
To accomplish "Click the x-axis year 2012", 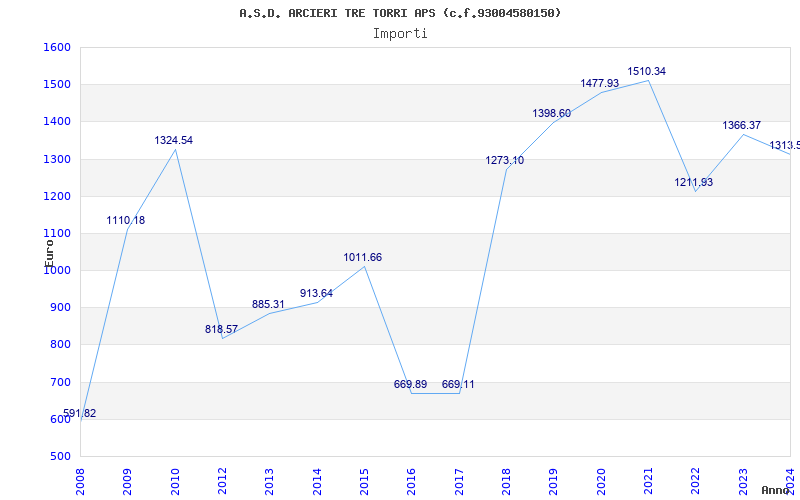I will point(222,481).
